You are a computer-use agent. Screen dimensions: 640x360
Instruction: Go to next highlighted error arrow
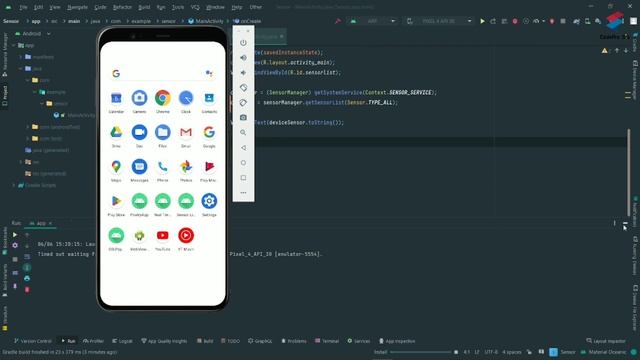[626, 51]
